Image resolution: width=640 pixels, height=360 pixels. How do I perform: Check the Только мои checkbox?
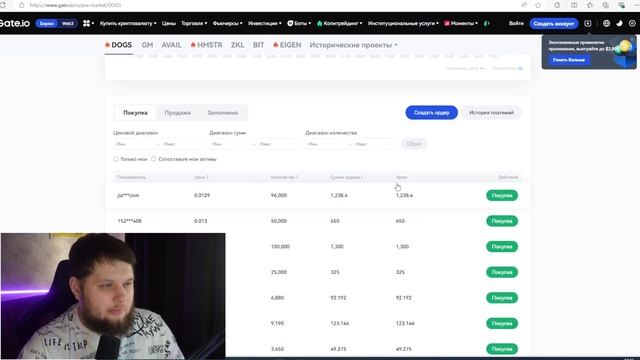pyautogui.click(x=116, y=159)
